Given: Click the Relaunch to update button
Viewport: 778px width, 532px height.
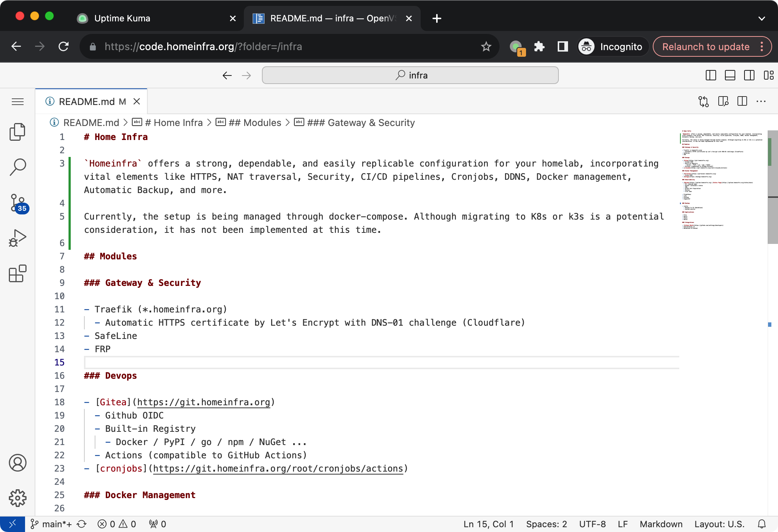Looking at the screenshot, I should pyautogui.click(x=706, y=47).
